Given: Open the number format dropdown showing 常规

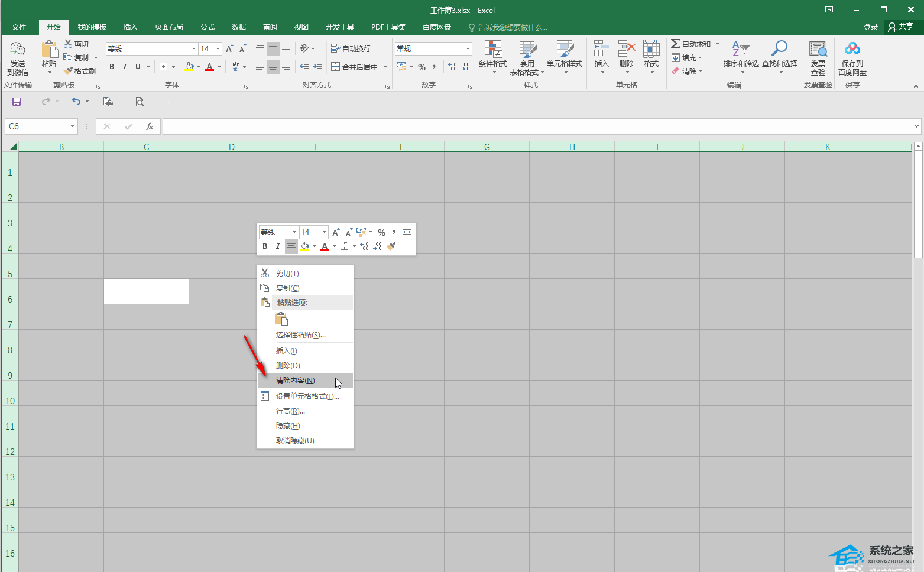Looking at the screenshot, I should click(468, 49).
